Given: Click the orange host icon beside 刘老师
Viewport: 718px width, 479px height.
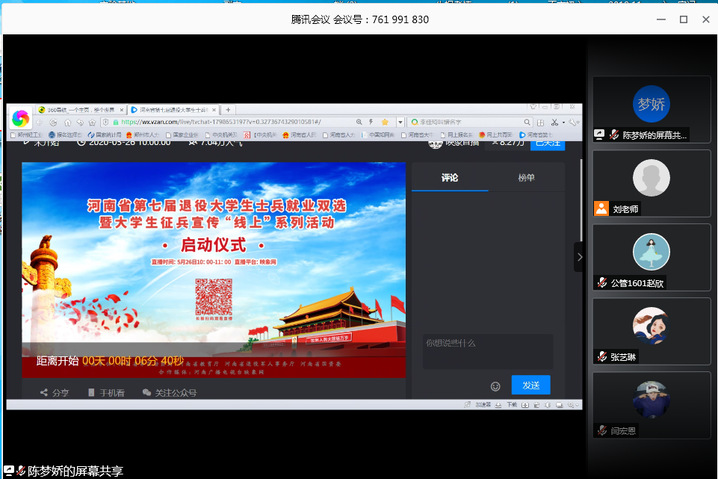Looking at the screenshot, I should [x=601, y=209].
